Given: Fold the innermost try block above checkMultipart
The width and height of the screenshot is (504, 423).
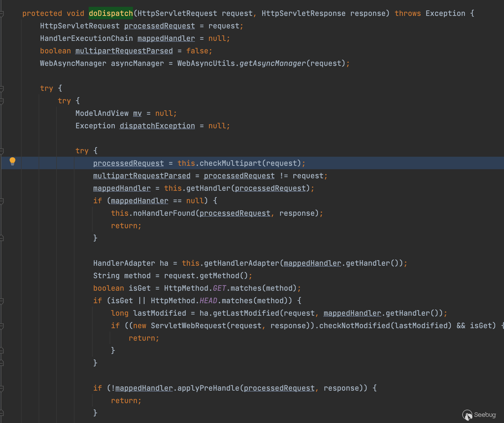Looking at the screenshot, I should coord(2,151).
